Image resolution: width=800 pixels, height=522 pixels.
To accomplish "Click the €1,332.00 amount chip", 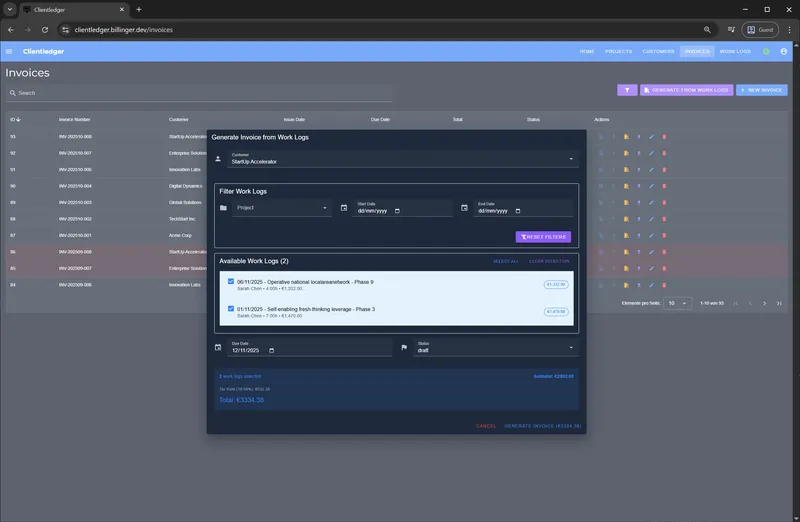I will [556, 285].
